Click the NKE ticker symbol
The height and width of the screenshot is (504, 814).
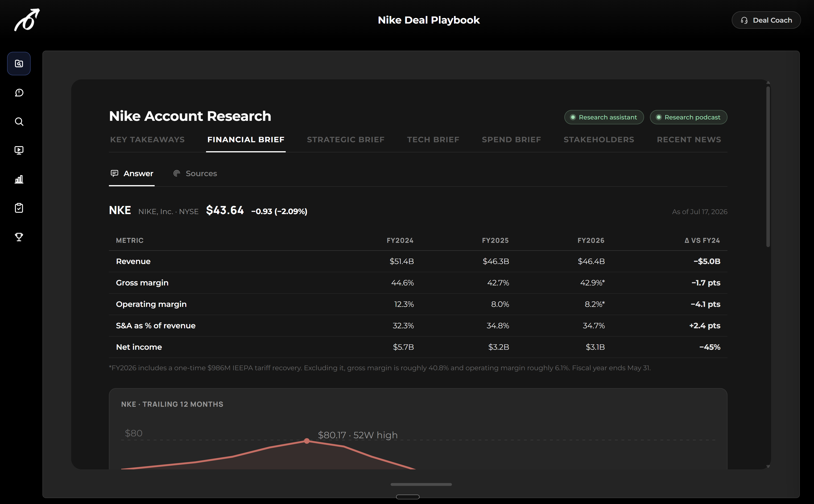tap(120, 210)
